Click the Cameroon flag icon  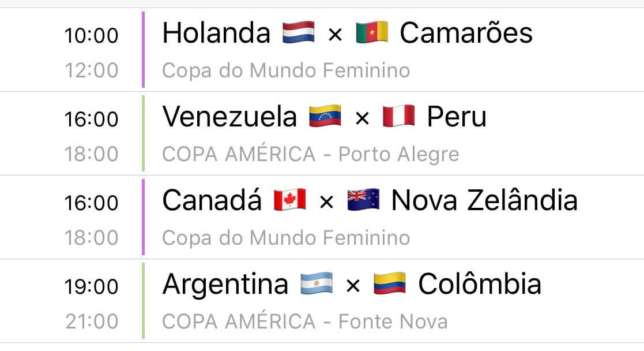point(372,32)
